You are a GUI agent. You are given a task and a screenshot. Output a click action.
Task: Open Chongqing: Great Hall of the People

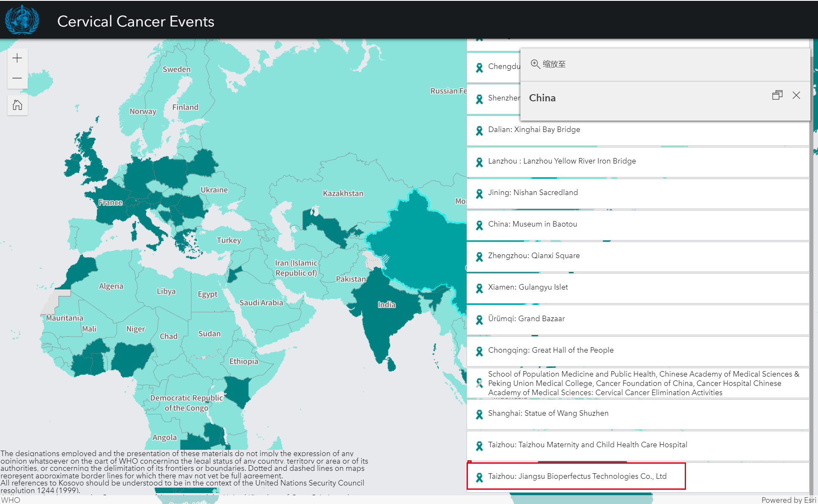pyautogui.click(x=551, y=350)
